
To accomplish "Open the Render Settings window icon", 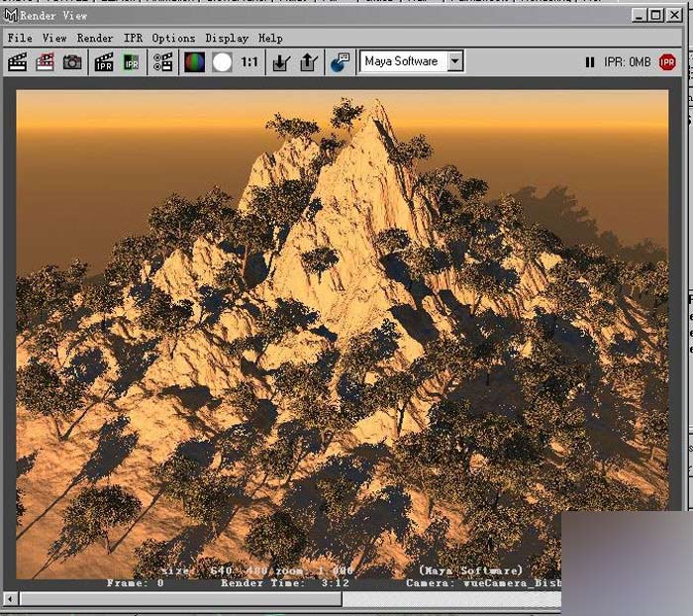I will (162, 62).
